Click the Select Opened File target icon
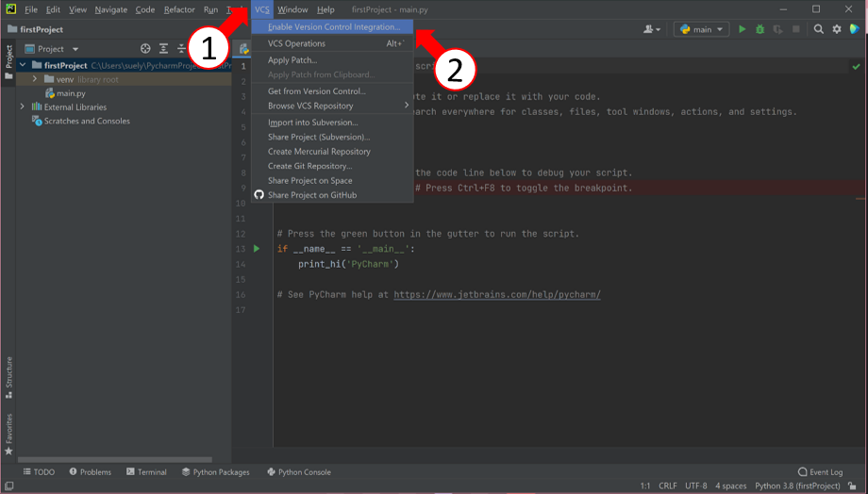Image resolution: width=868 pixels, height=494 pixels. (x=145, y=49)
